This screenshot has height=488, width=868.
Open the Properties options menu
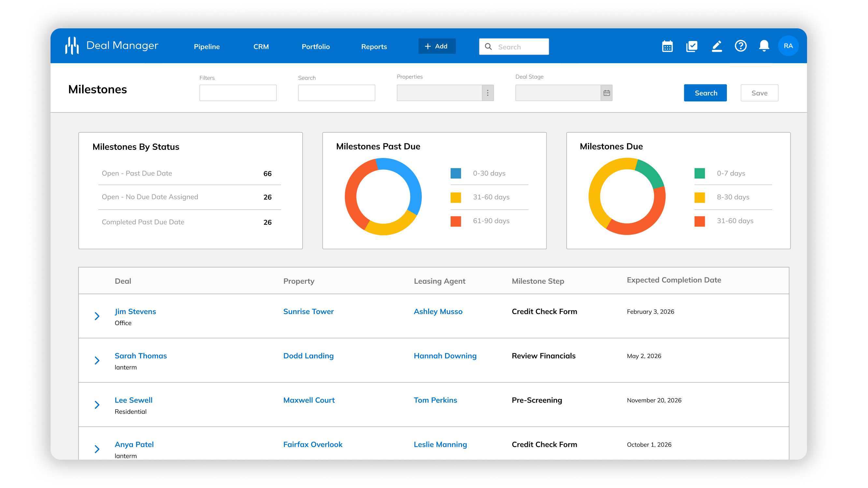click(x=487, y=93)
